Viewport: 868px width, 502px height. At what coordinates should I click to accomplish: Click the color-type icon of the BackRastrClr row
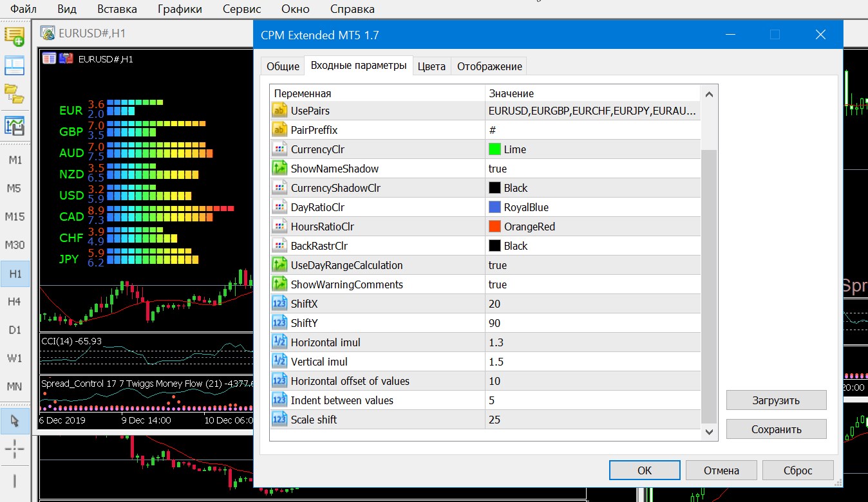(279, 246)
